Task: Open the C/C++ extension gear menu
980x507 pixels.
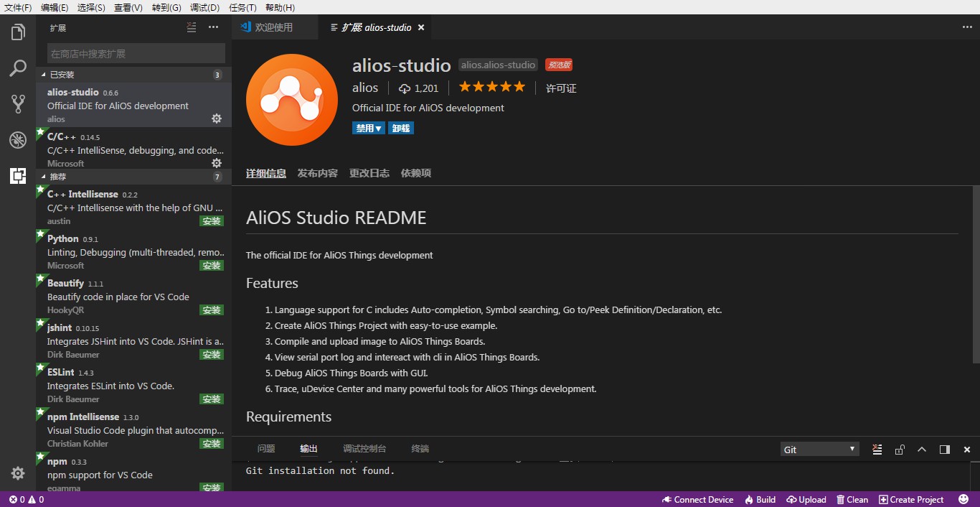Action: tap(217, 163)
